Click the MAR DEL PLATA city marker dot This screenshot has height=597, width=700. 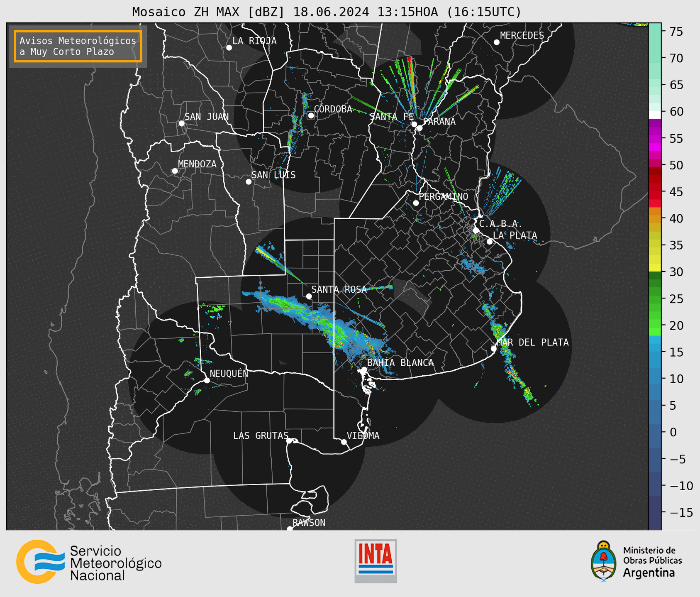494,349
